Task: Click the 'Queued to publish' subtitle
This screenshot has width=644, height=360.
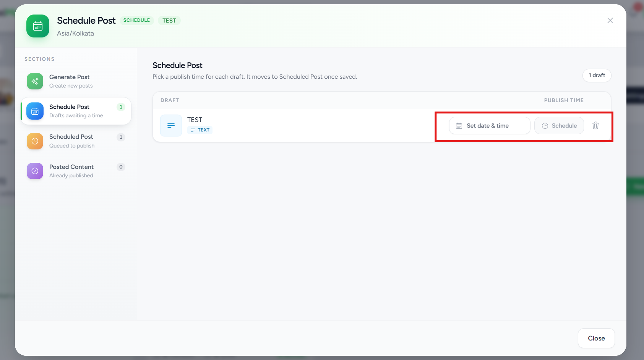Action: 72,146
